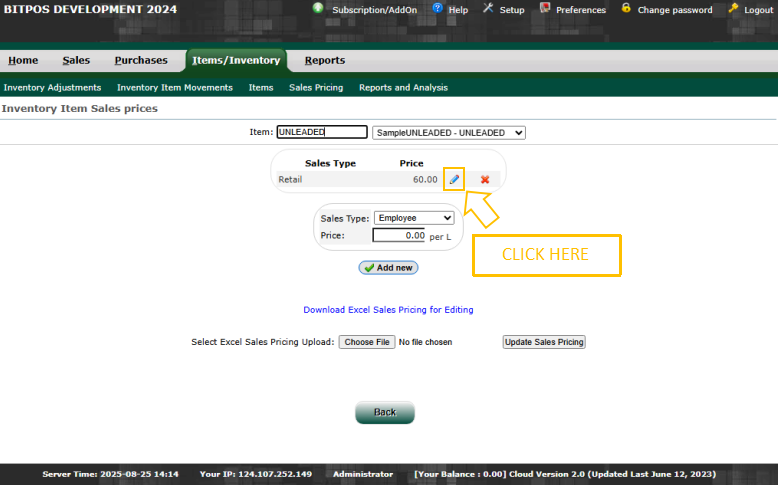Click the Preferences icon in header

(x=545, y=9)
